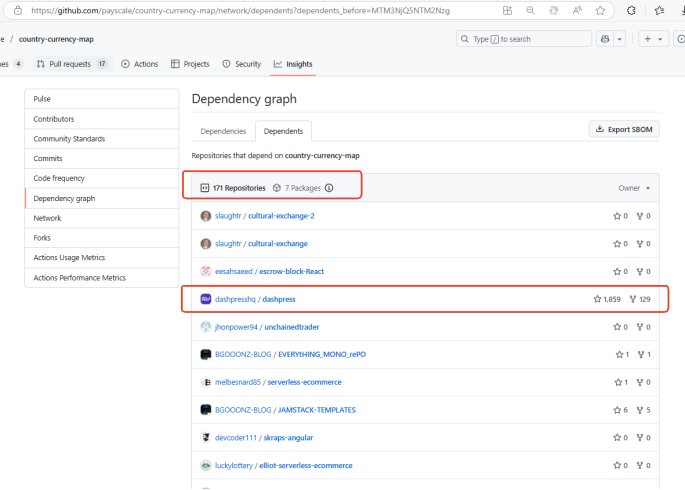Image resolution: width=685 pixels, height=490 pixels.
Task: Open the unchainedtrader repository link
Action: (292, 327)
